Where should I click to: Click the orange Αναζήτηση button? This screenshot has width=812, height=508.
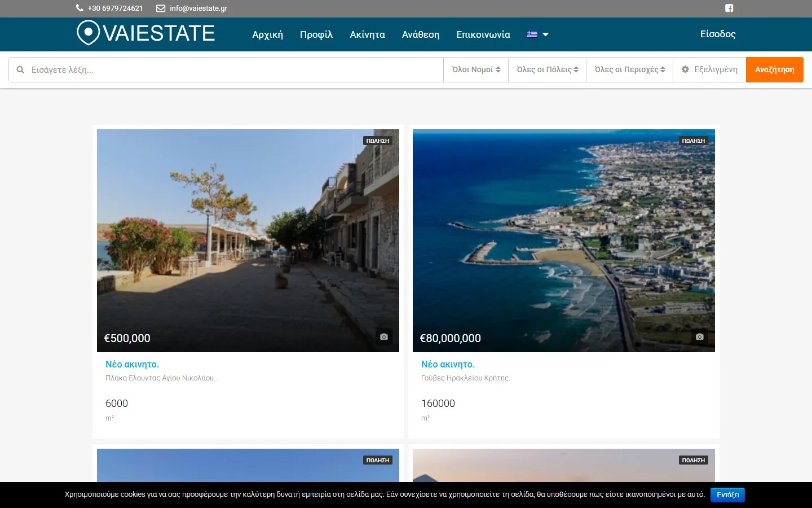coord(775,69)
